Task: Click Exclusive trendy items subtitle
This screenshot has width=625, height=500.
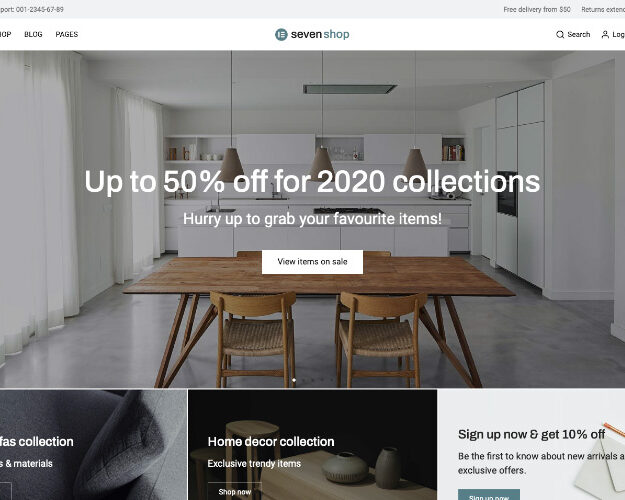Action: click(x=254, y=464)
